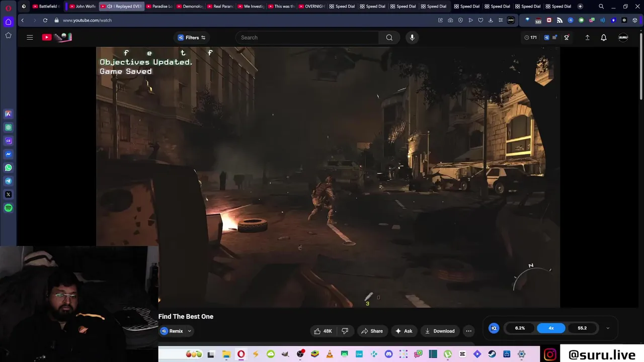This screenshot has width=644, height=362.
Task: Open browser tab search magnifier
Action: pos(601,6)
